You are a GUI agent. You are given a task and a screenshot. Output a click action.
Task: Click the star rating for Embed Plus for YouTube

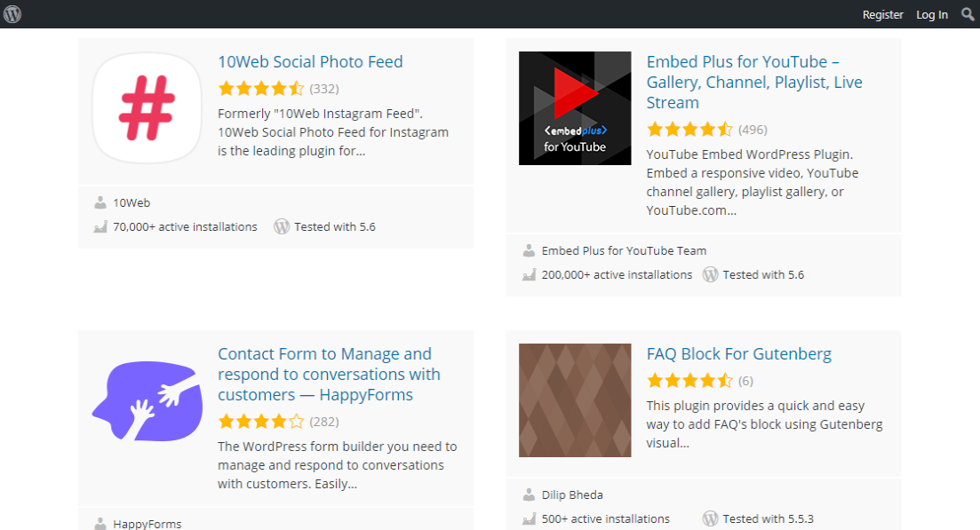pos(690,130)
